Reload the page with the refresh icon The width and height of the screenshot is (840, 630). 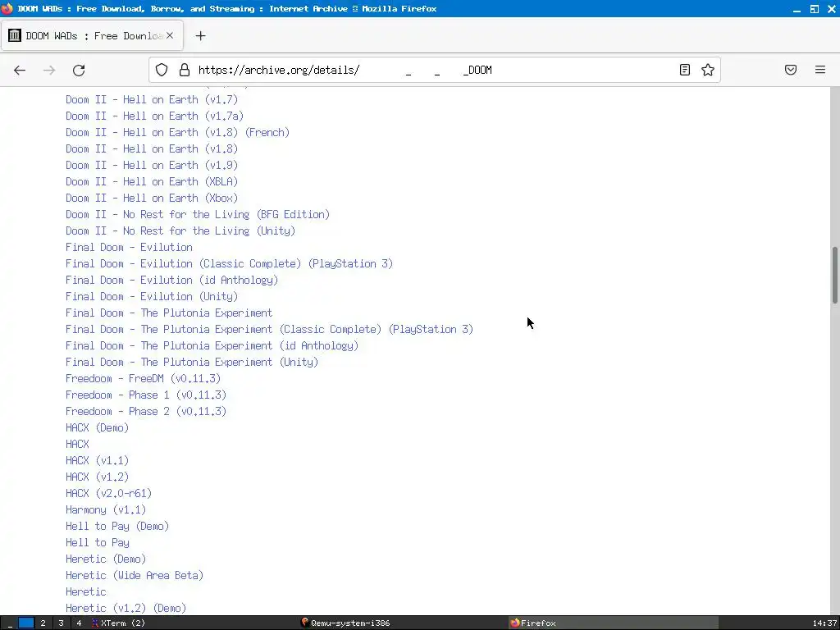coord(79,71)
